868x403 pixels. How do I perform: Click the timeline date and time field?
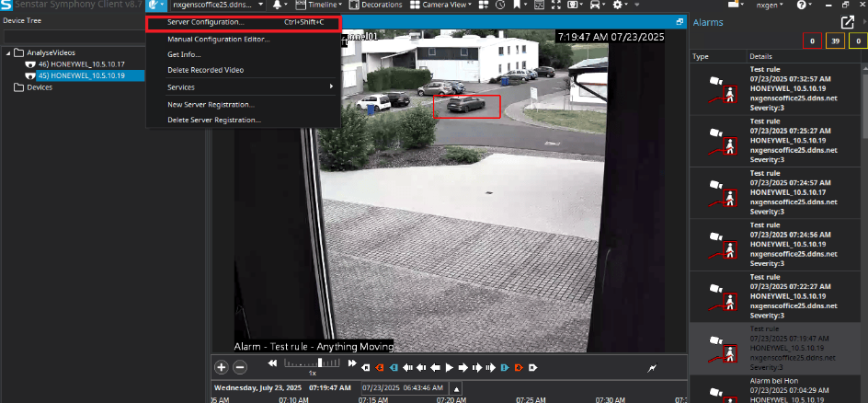[x=405, y=388]
